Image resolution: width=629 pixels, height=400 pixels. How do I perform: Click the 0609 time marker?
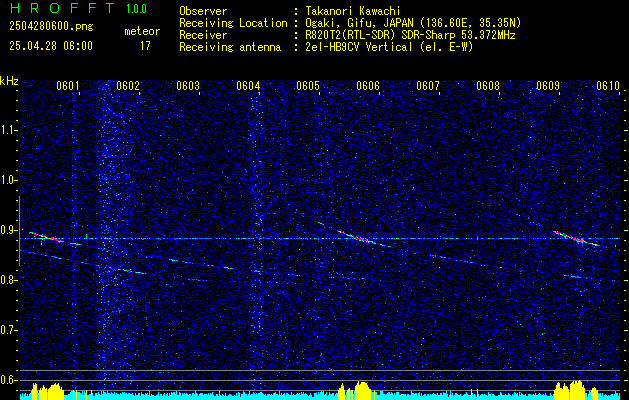[548, 85]
